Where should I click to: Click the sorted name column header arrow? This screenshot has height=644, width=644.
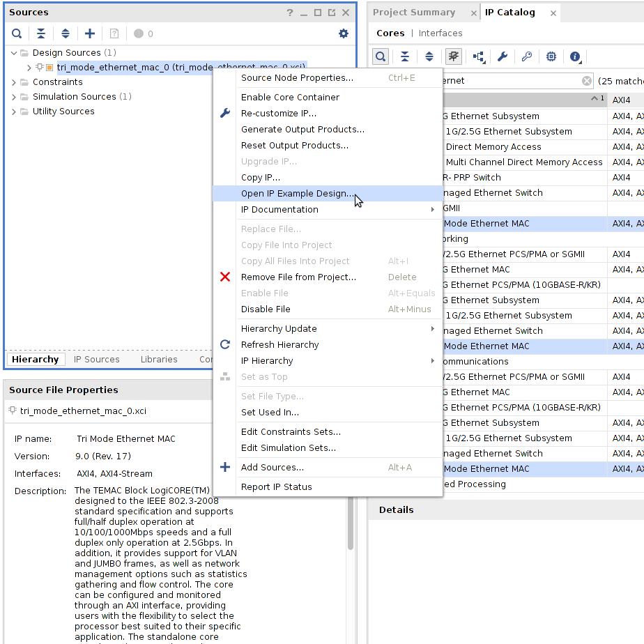click(594, 98)
